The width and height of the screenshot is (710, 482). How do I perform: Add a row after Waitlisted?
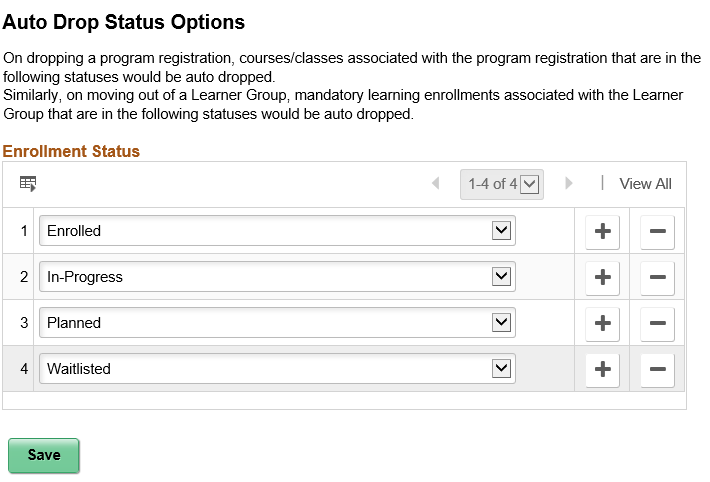pyautogui.click(x=602, y=369)
